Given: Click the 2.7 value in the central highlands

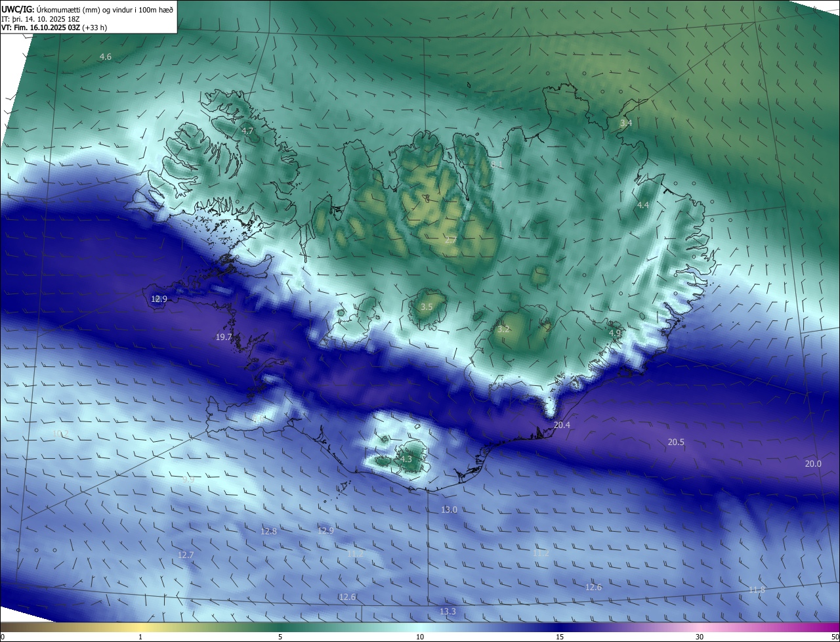Looking at the screenshot, I should click(x=450, y=241).
